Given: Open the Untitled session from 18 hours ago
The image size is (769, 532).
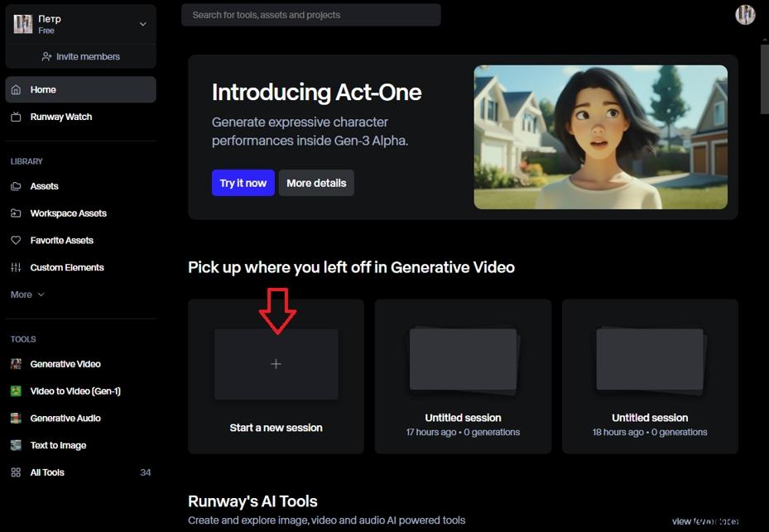Looking at the screenshot, I should [x=650, y=376].
